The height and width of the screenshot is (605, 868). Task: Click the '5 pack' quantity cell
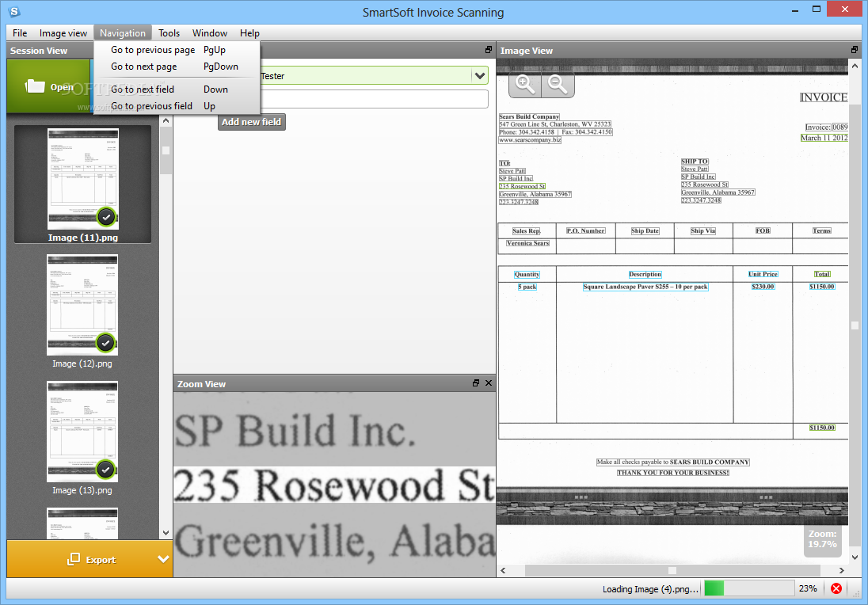(527, 287)
